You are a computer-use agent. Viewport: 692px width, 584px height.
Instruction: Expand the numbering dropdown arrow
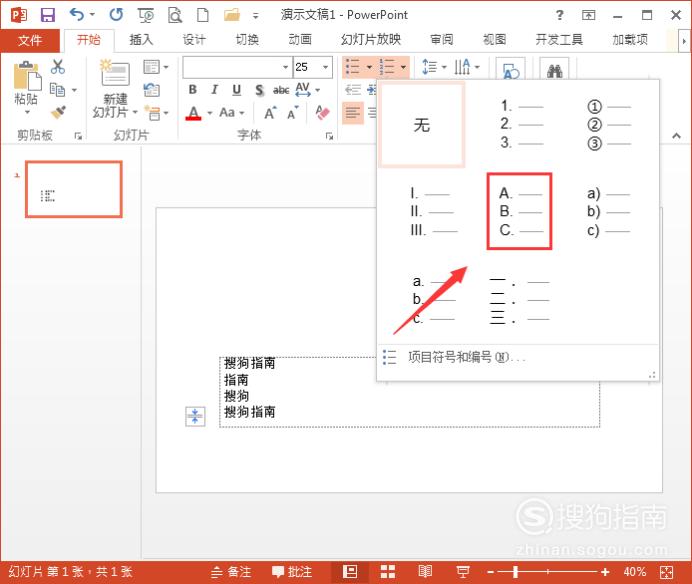click(x=403, y=67)
